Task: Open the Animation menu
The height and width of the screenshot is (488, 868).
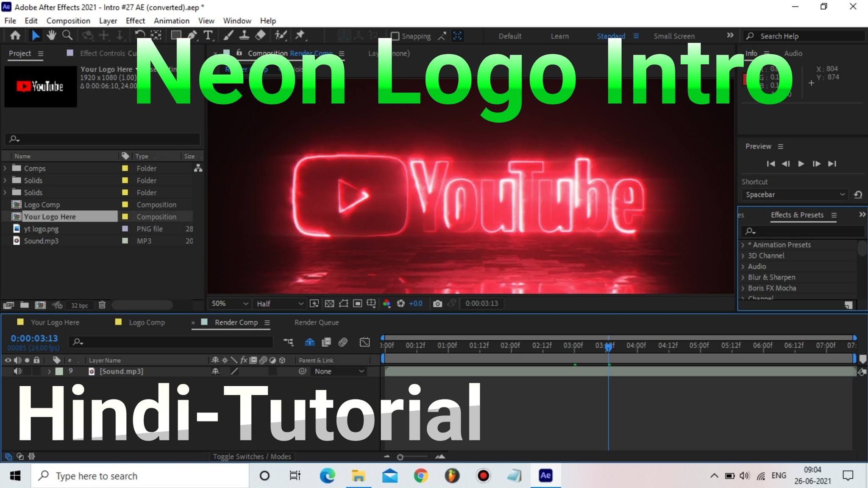Action: point(171,21)
